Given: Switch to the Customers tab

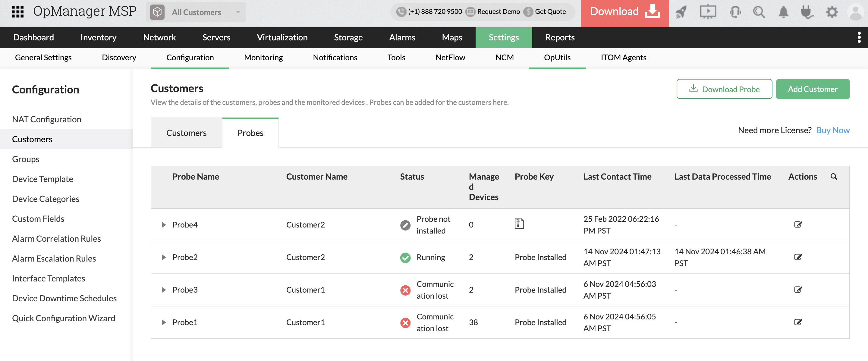Looking at the screenshot, I should coord(186,133).
